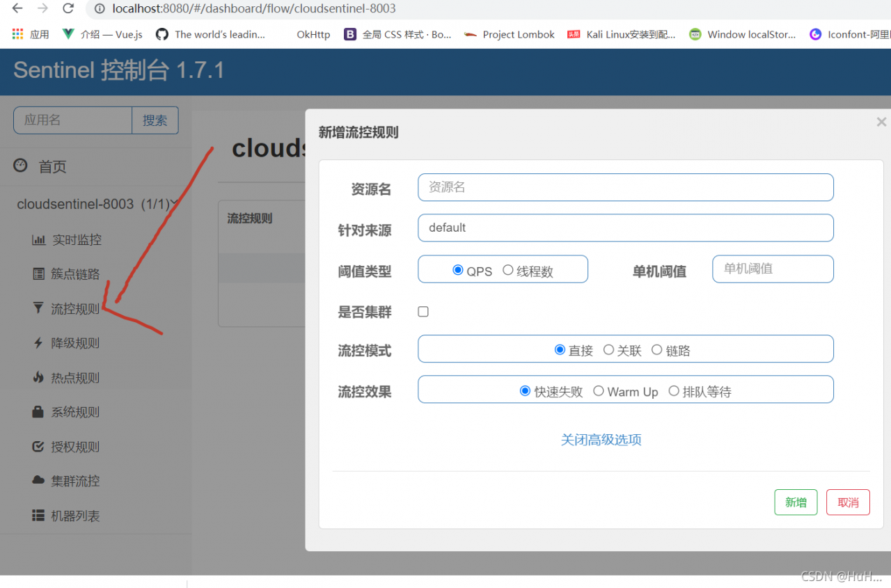Click the 新增 button in dialog

[796, 502]
